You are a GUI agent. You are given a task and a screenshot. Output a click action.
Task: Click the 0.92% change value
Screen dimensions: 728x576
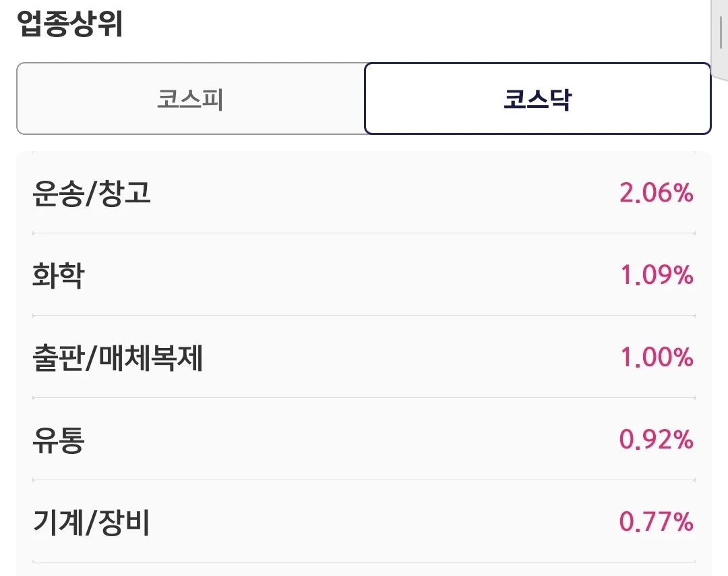click(x=657, y=440)
